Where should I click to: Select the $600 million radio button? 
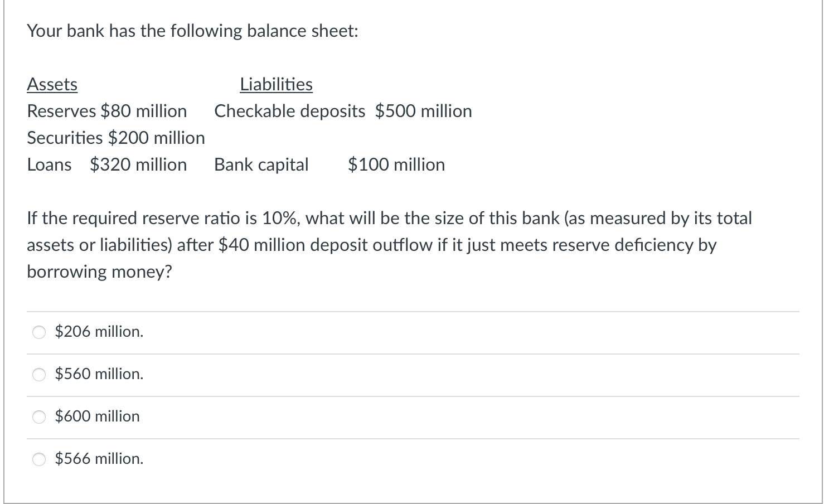pos(38,416)
